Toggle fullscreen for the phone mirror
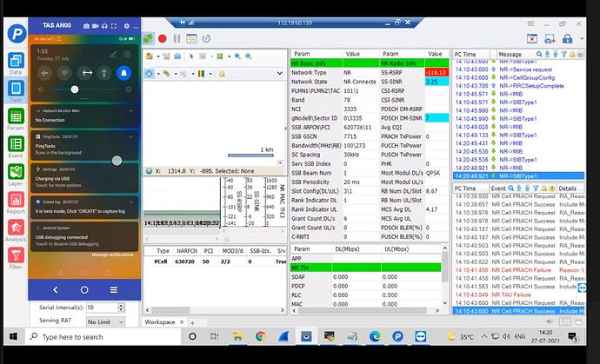The image size is (600, 364). pyautogui.click(x=114, y=26)
